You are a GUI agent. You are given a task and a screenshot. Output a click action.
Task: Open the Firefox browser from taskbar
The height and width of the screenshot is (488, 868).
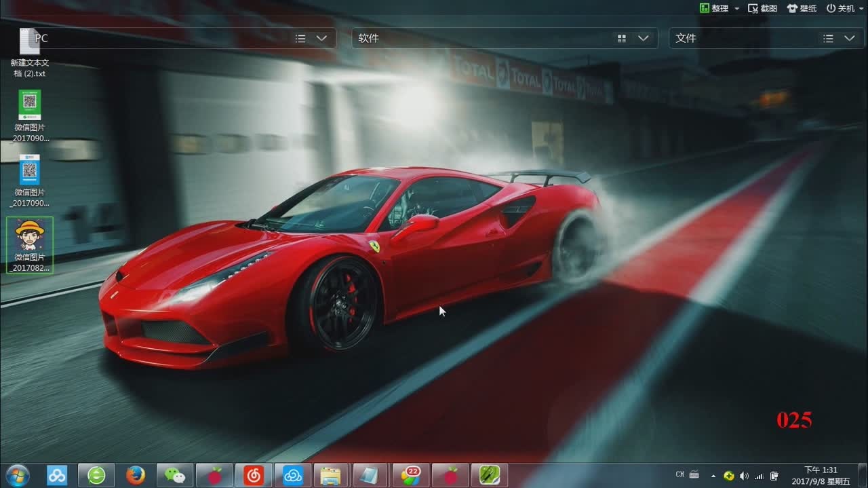(136, 475)
